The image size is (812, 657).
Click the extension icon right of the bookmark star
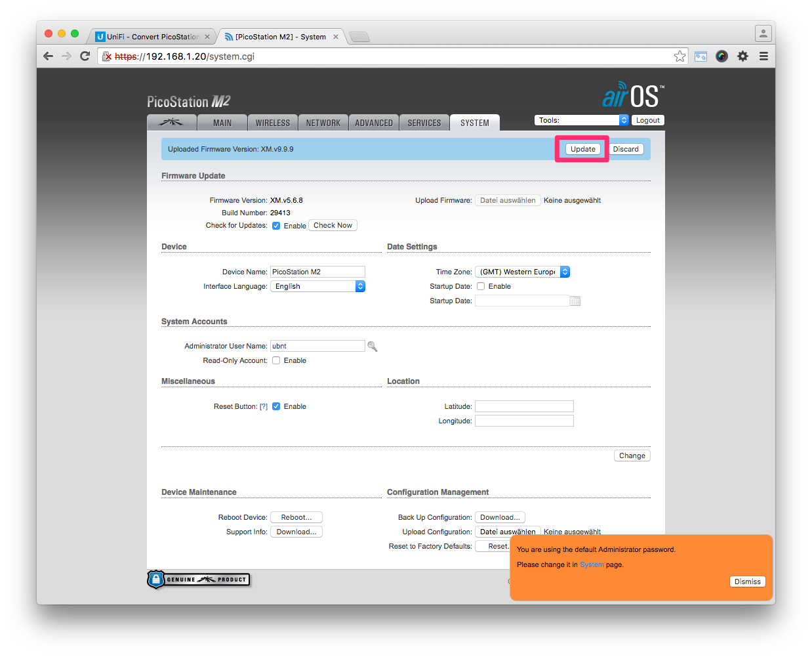(x=700, y=56)
